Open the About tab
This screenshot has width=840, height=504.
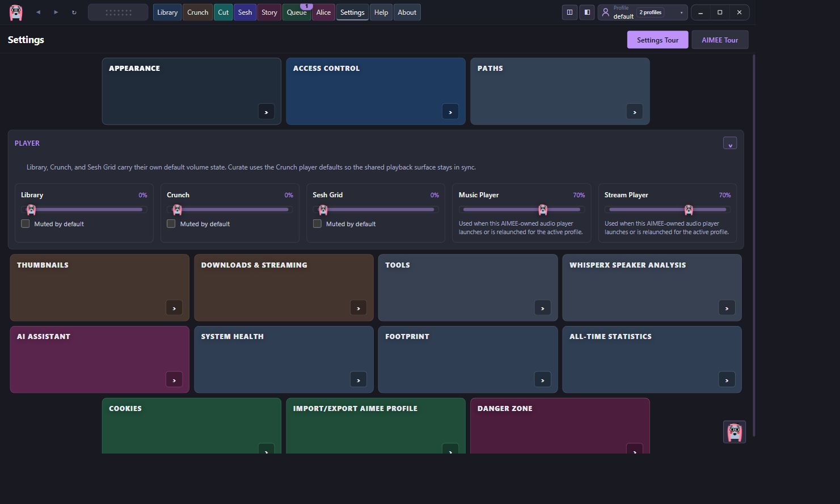[x=407, y=12]
